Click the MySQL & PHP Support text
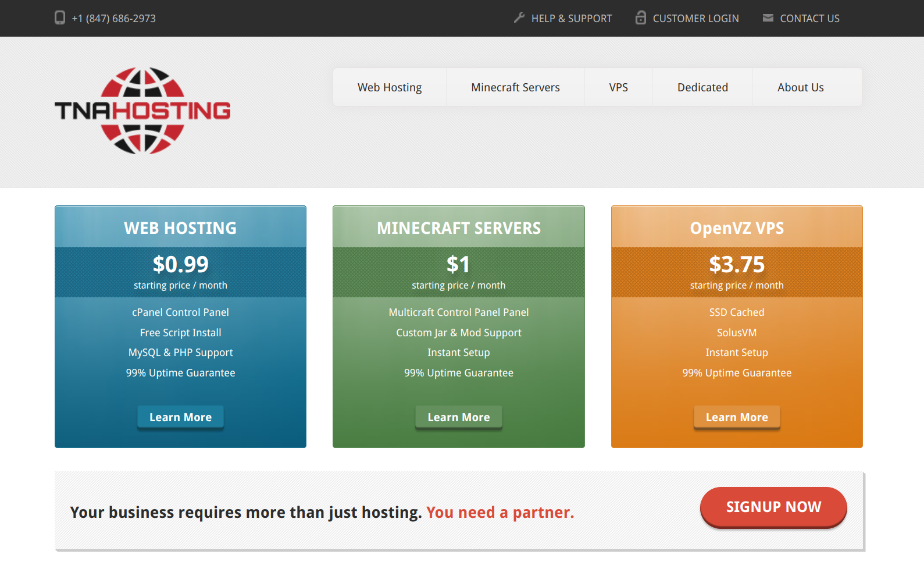Screen dimensions: 924x569 (x=180, y=353)
